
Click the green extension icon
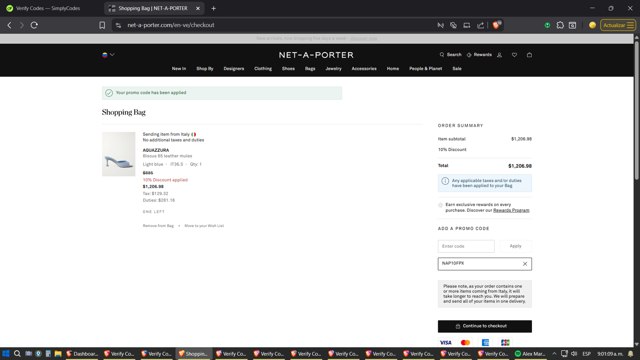[x=547, y=25]
